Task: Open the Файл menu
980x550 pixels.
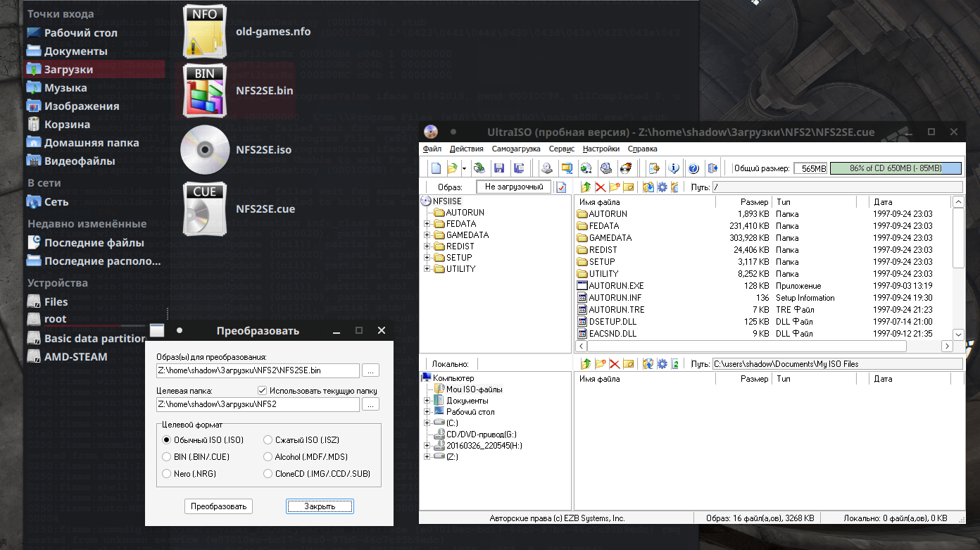Action: tap(432, 149)
